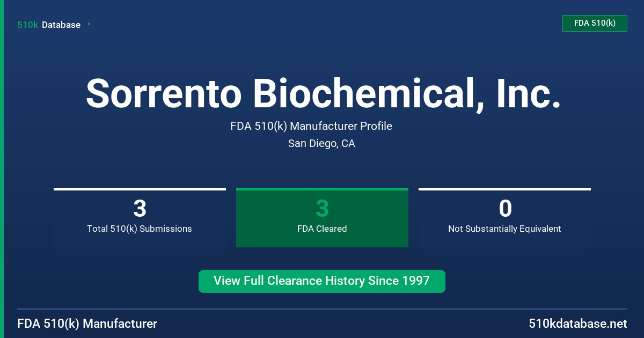Click FDA 510(k) Manufacturer Profile subtitle
Screen dimensions: 644x338
point(311,126)
